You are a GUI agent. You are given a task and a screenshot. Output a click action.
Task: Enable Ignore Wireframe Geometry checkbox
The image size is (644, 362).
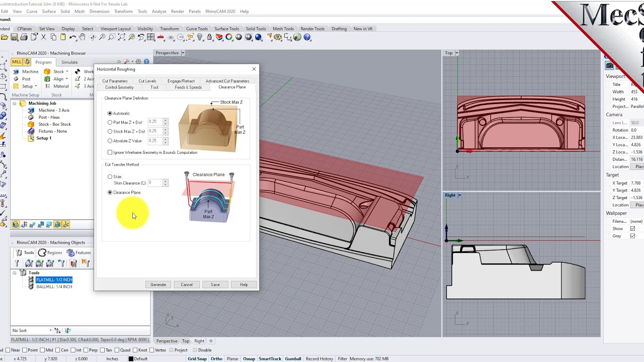(x=110, y=152)
